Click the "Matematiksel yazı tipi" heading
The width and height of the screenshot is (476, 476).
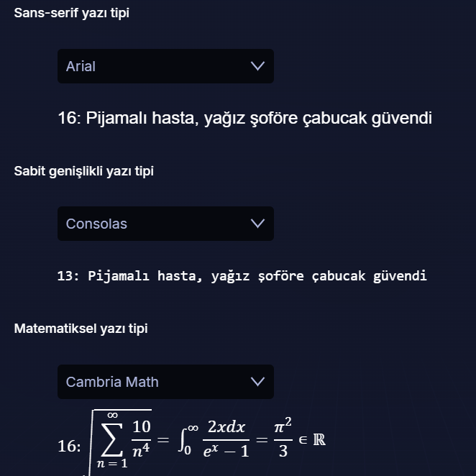(81, 329)
